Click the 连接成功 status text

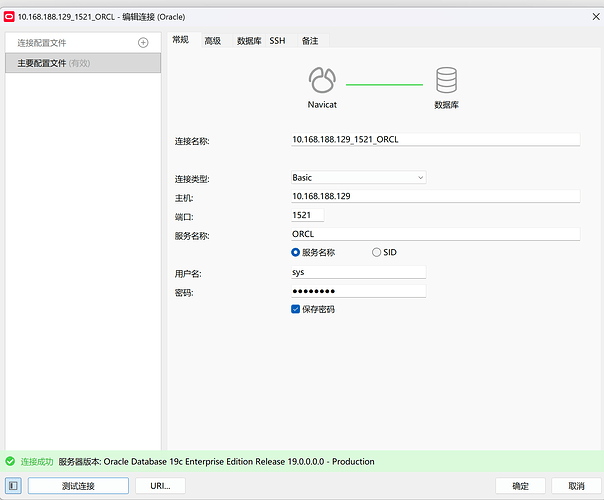point(37,461)
